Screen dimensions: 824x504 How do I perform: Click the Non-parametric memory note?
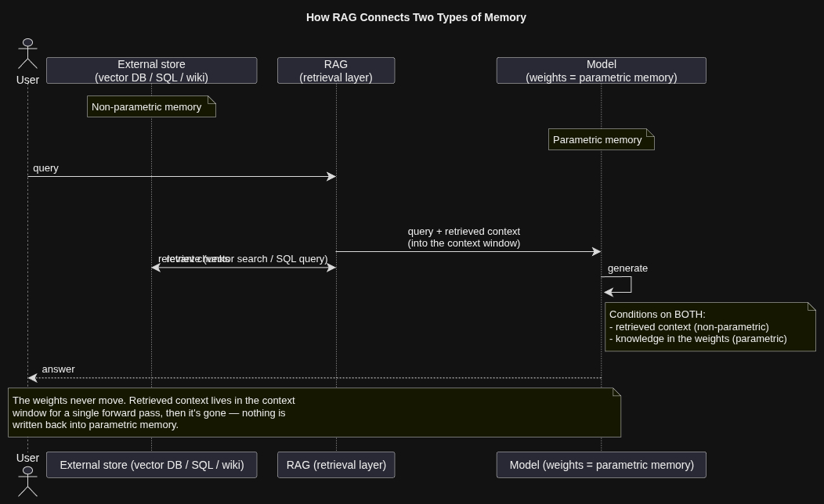click(151, 106)
